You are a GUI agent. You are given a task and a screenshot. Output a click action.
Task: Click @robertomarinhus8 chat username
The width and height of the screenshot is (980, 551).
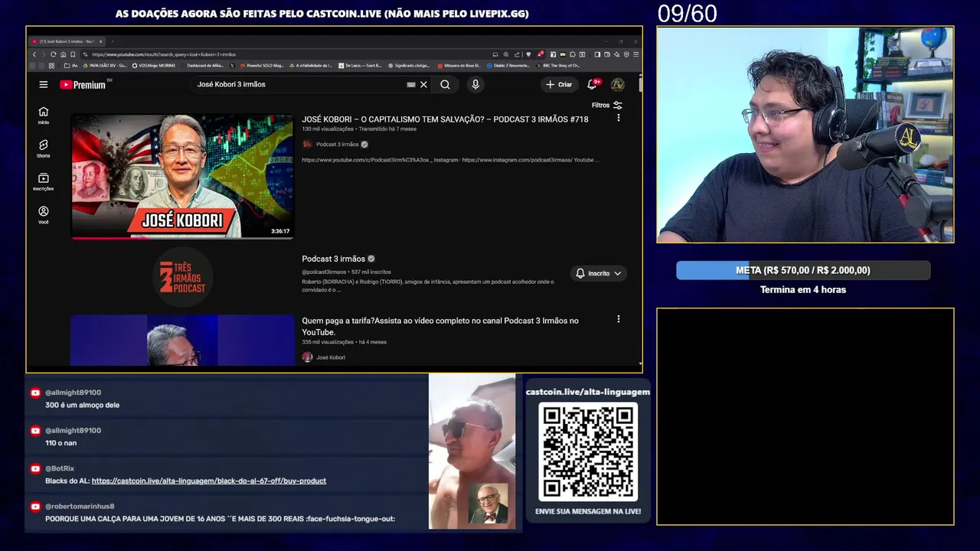(x=80, y=506)
